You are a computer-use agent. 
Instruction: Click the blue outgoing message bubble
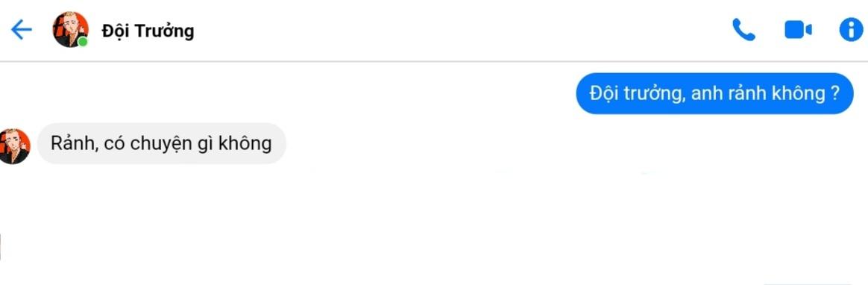coord(714,93)
